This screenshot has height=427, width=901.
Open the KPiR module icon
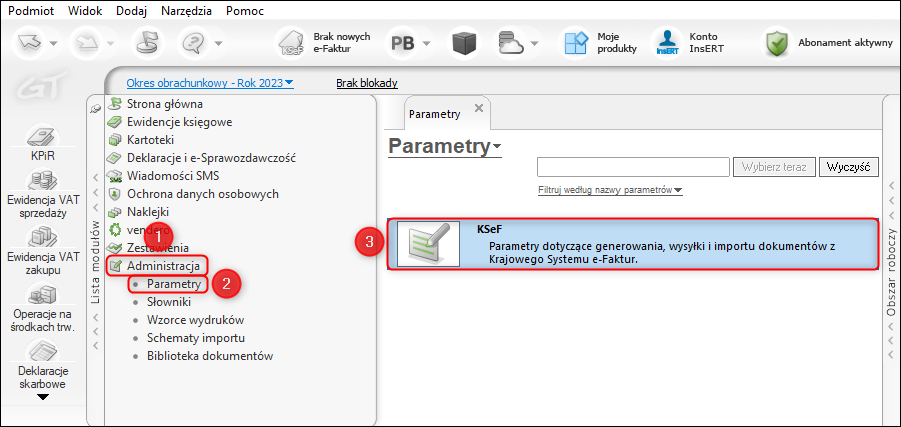pyautogui.click(x=41, y=137)
